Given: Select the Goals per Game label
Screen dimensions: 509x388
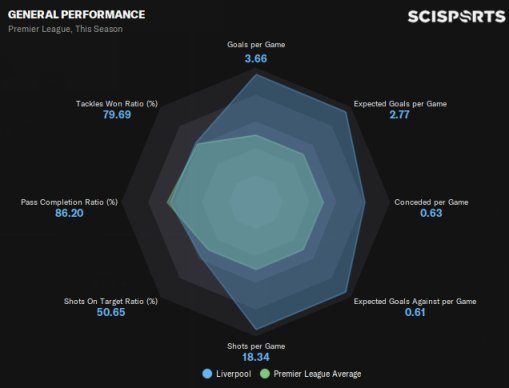Looking at the screenshot, I should click(256, 44).
